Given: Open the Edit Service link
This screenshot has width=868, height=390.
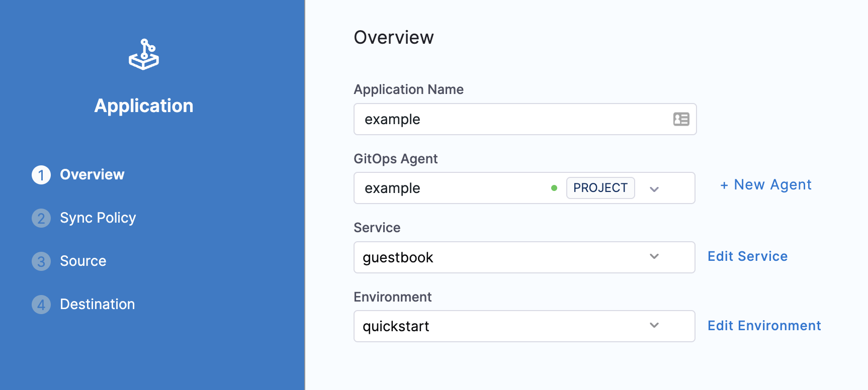Looking at the screenshot, I should click(747, 256).
